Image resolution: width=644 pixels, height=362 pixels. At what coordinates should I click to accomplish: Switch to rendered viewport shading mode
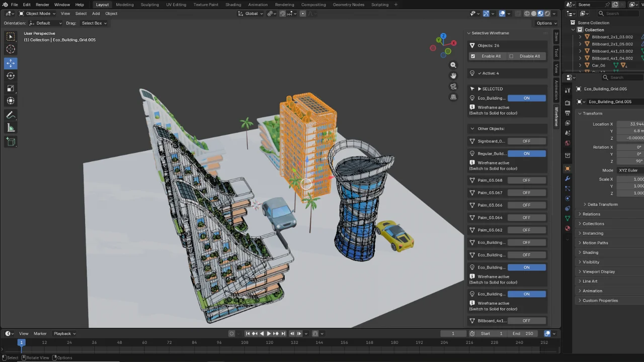547,14
